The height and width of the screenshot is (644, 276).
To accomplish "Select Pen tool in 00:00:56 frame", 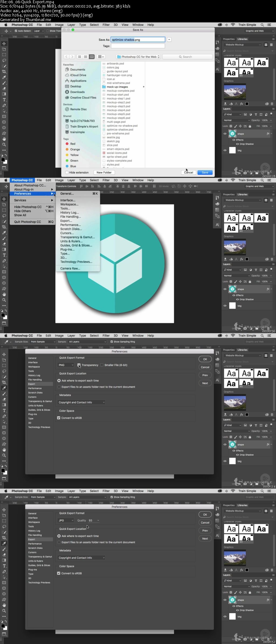I will coord(4,261).
